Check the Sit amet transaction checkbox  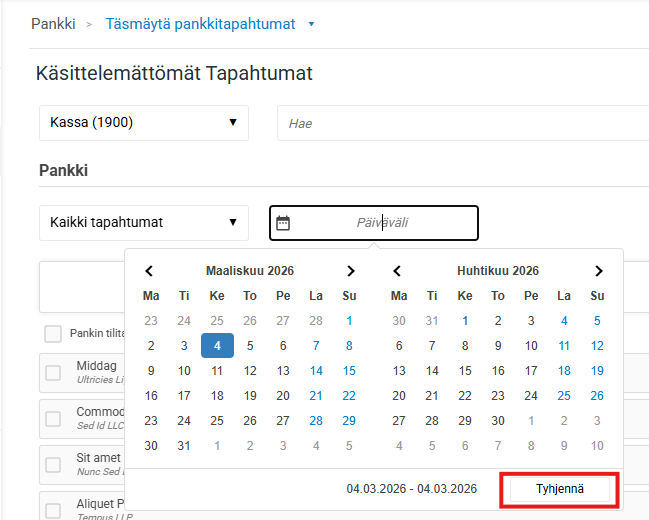pyautogui.click(x=53, y=465)
